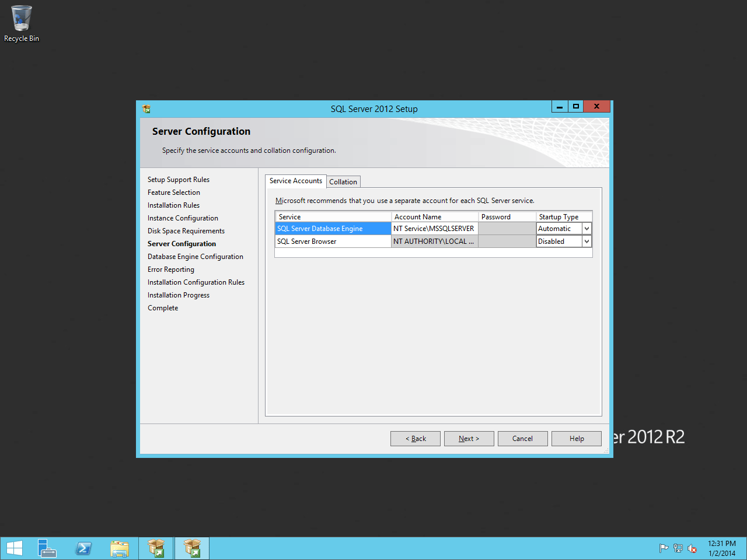747x560 pixels.
Task: Select Installation Progress step
Action: pyautogui.click(x=179, y=295)
